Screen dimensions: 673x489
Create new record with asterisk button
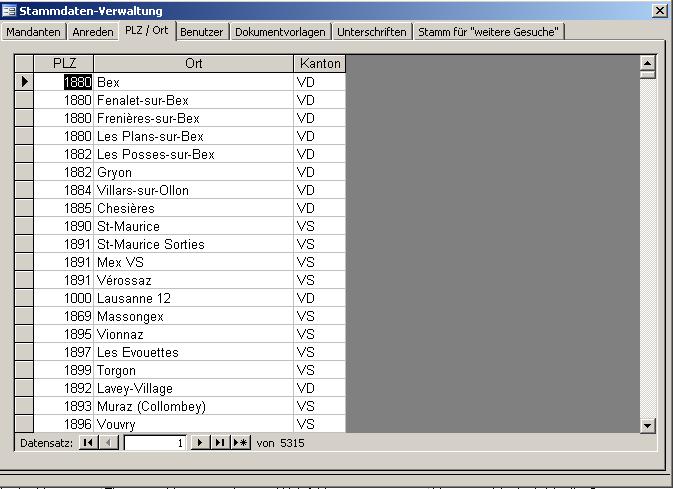coord(240,442)
